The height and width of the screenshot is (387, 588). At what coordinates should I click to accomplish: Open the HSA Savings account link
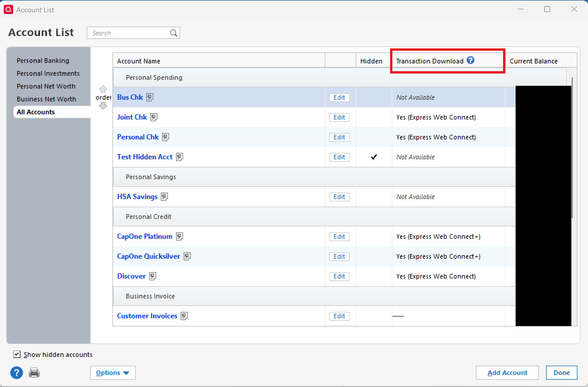pos(137,196)
